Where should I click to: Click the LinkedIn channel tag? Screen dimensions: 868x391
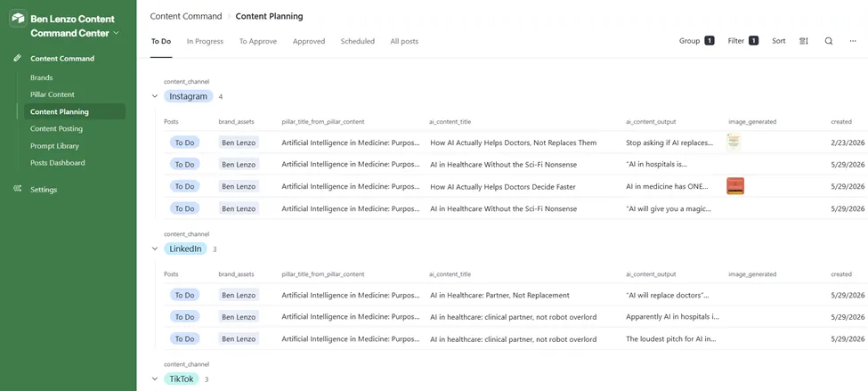185,248
